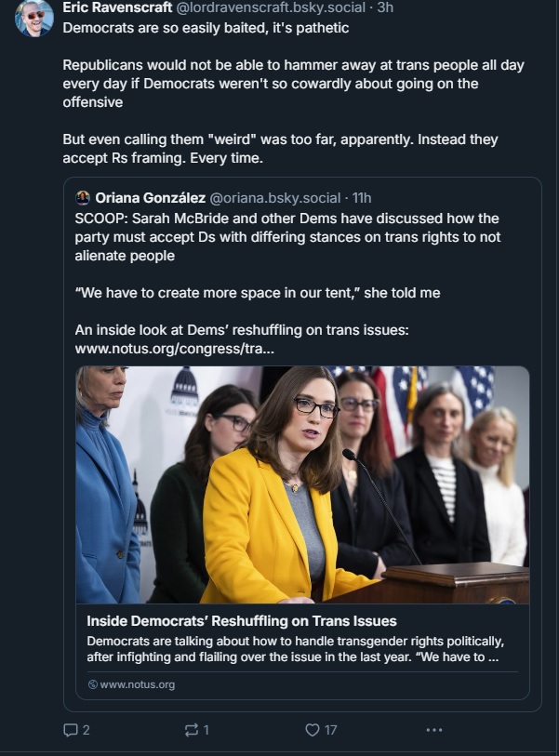Click Oriana González's small avatar

pos(83,197)
